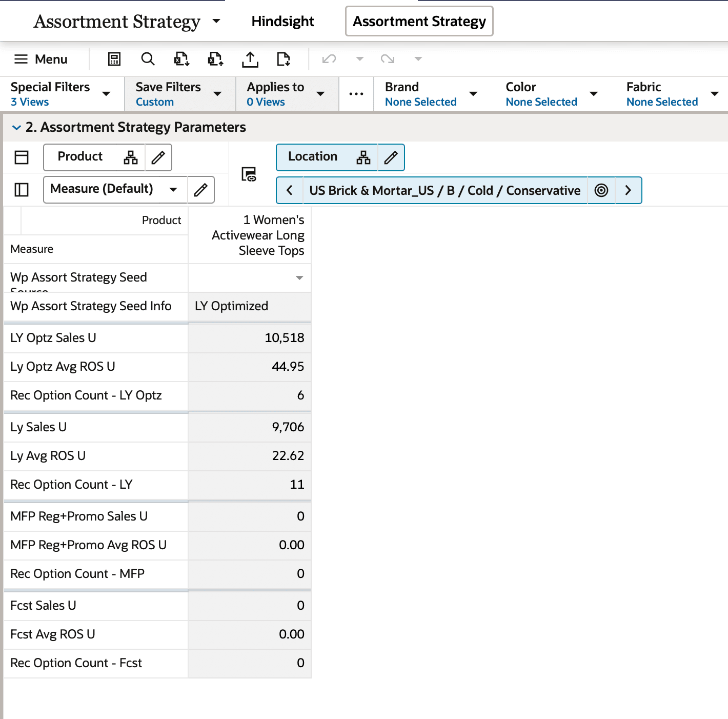This screenshot has height=719, width=728.
Task: Click the edit pencil next to Location
Action: [391, 157]
